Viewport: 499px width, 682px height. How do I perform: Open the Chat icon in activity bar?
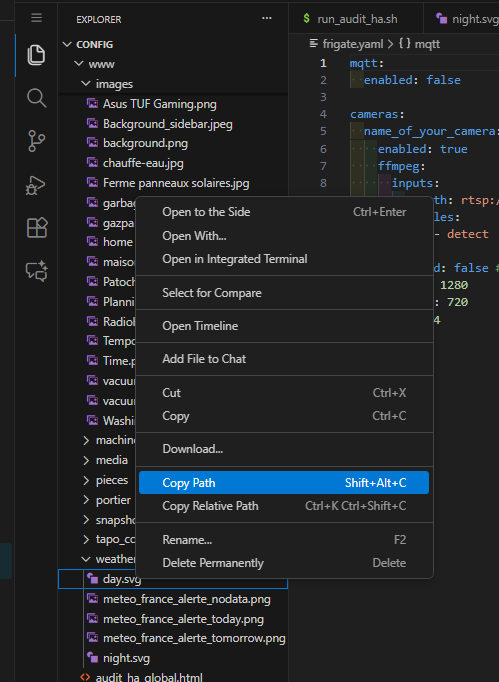[x=37, y=271]
